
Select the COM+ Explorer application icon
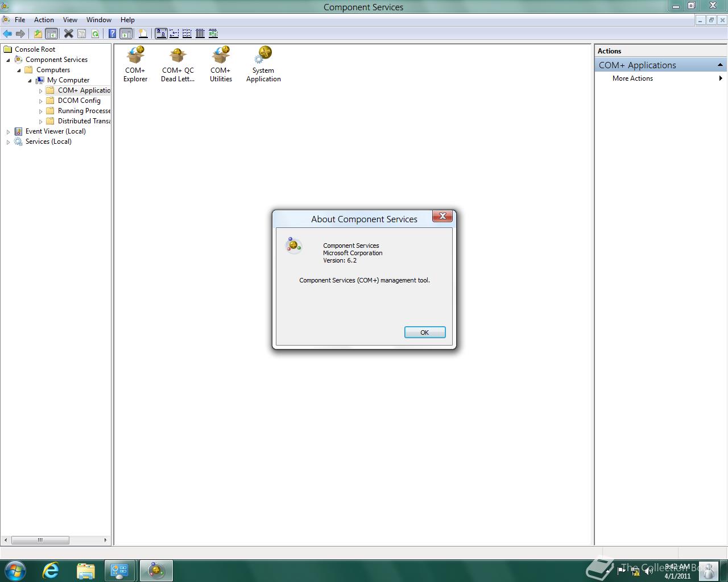pyautogui.click(x=135, y=64)
